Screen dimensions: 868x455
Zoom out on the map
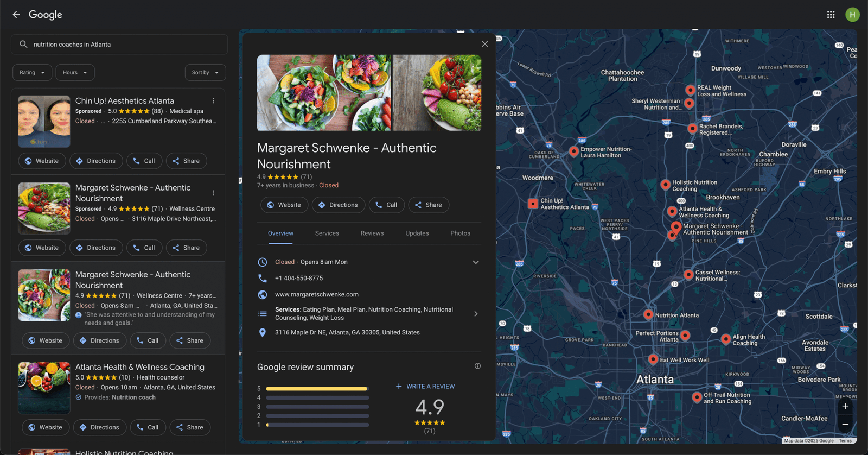coord(845,425)
